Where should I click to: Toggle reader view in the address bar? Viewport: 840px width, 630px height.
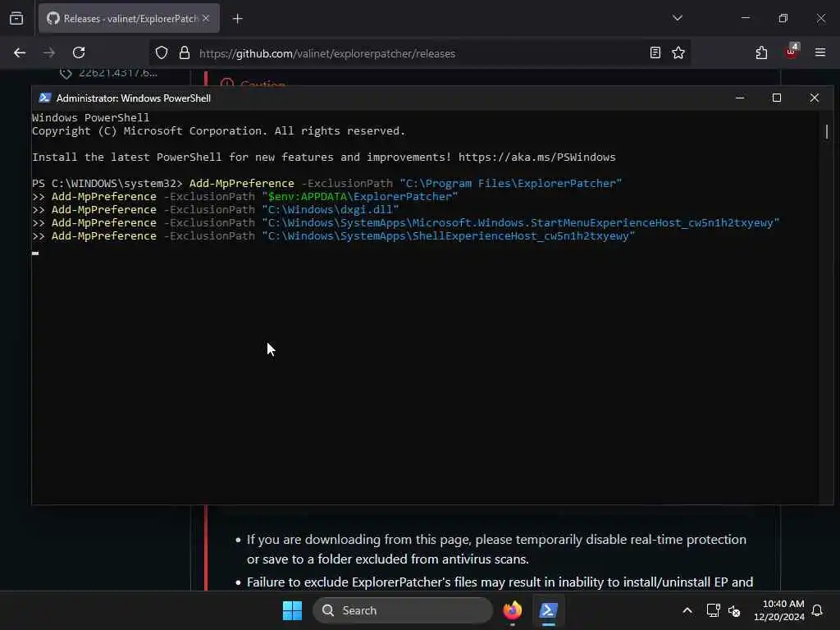coord(655,52)
